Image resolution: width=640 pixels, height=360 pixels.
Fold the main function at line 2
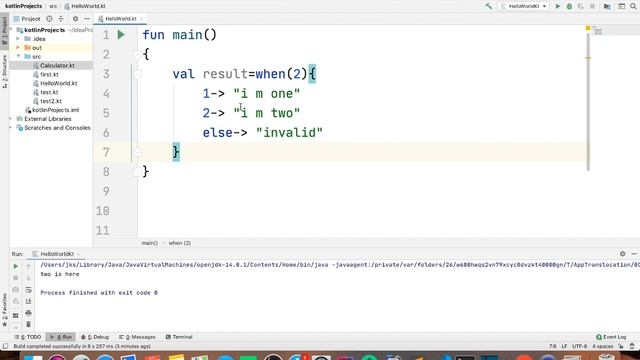point(137,54)
